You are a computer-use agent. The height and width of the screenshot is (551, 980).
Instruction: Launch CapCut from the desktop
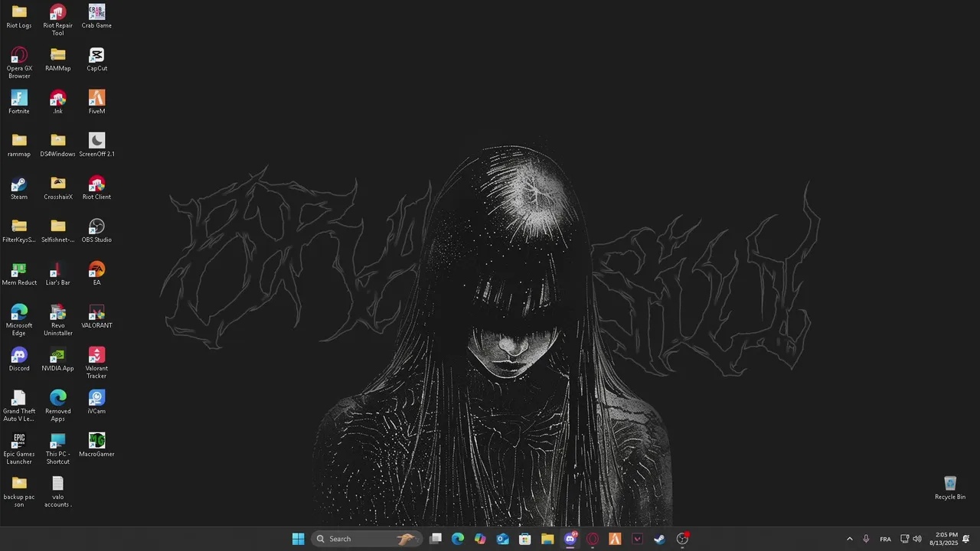(x=96, y=60)
